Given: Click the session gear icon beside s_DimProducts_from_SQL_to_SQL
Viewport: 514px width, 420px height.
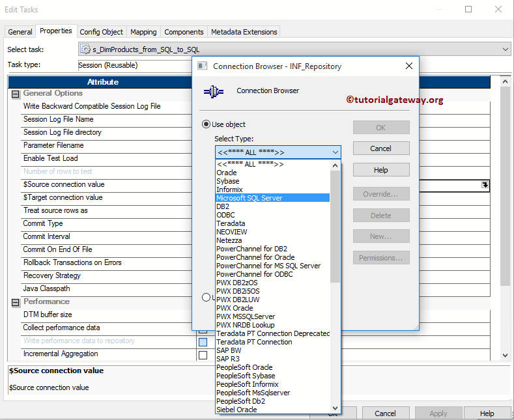Looking at the screenshot, I should tap(85, 49).
